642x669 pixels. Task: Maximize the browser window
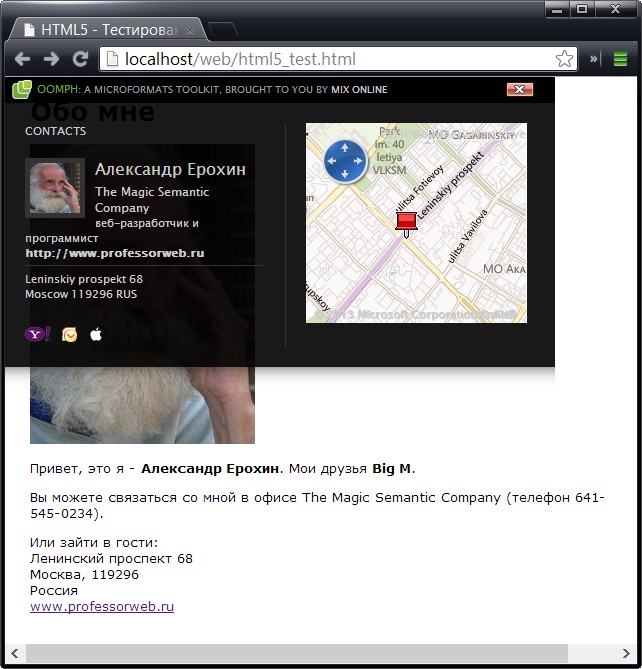tap(582, 9)
